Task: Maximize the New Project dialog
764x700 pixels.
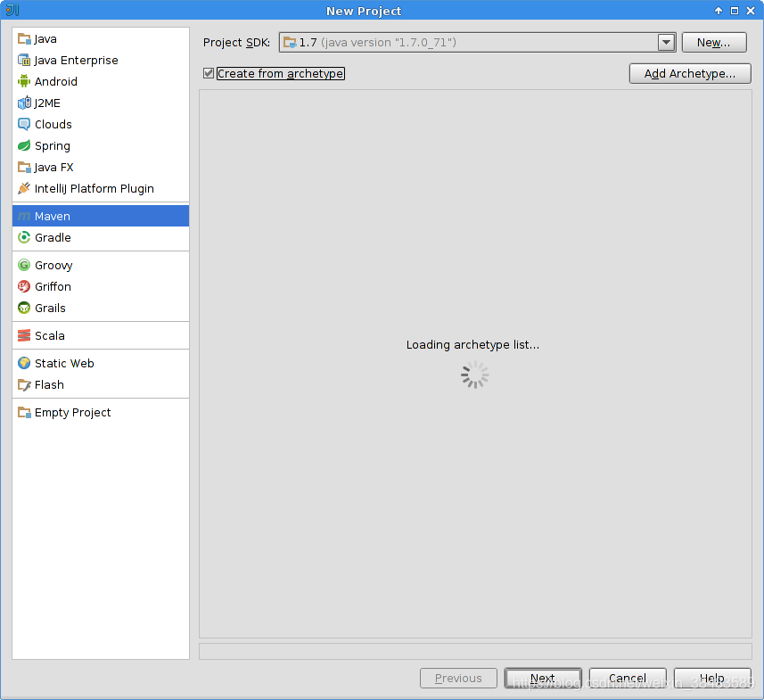Action: 735,11
